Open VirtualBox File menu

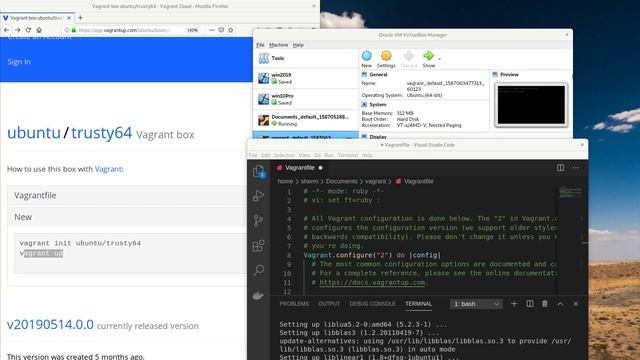(x=260, y=45)
